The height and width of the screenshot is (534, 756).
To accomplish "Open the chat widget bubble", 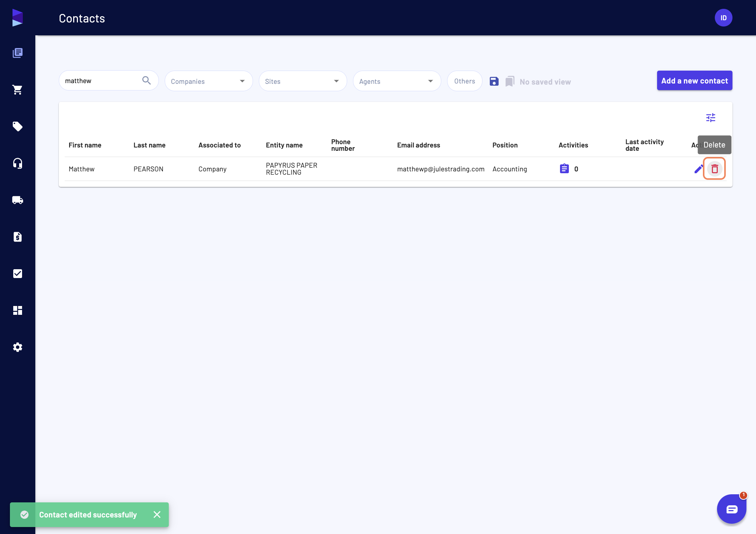I will (x=731, y=509).
